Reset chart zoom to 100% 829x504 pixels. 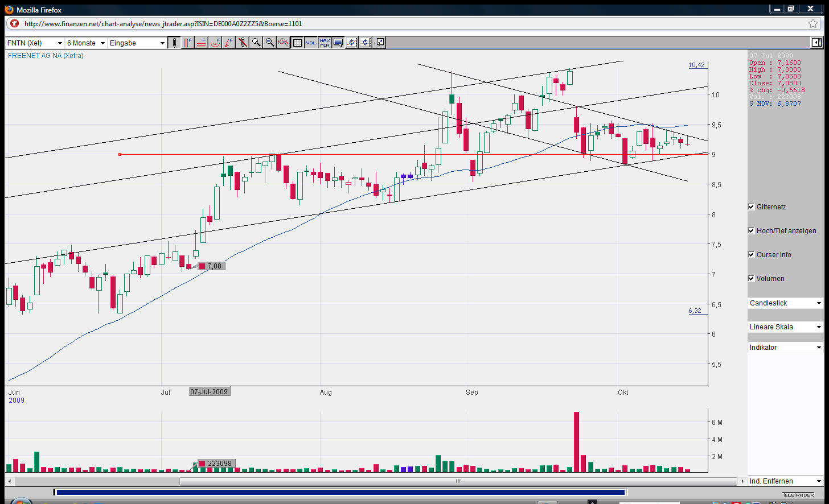[x=284, y=43]
